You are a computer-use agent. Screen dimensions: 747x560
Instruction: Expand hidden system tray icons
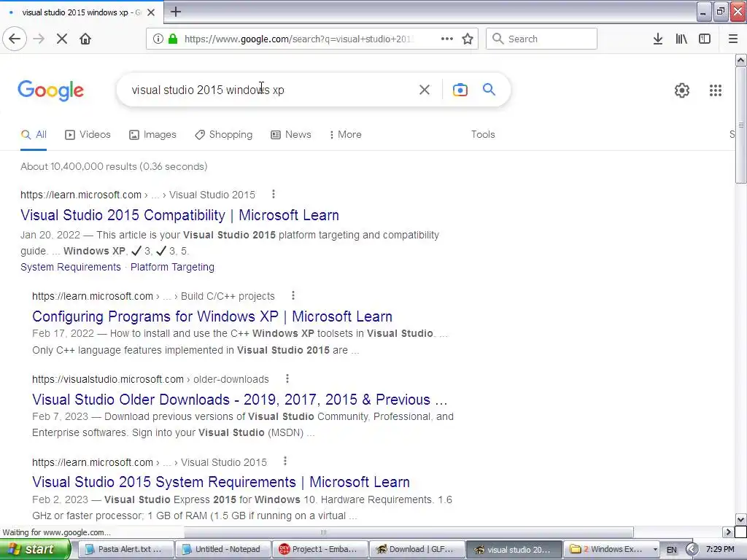coord(692,550)
